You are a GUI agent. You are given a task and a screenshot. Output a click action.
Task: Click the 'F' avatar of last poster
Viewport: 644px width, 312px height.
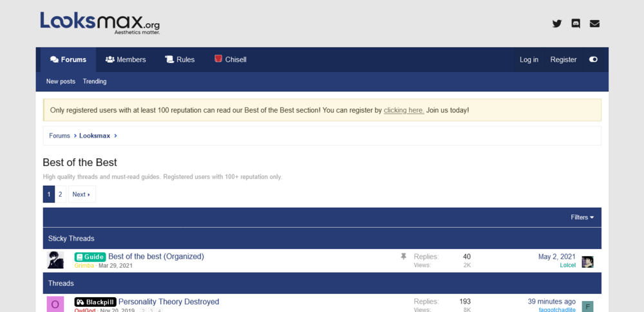[x=587, y=307]
